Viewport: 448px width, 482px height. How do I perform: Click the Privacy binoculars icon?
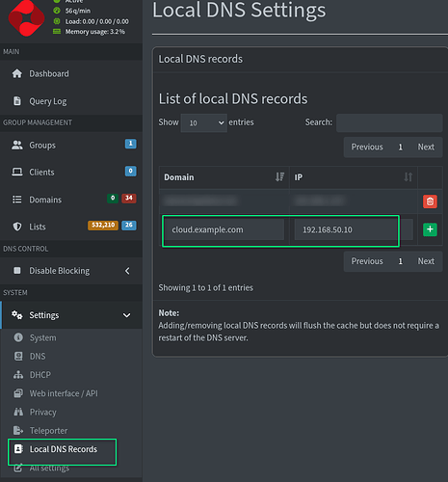pyautogui.click(x=18, y=412)
